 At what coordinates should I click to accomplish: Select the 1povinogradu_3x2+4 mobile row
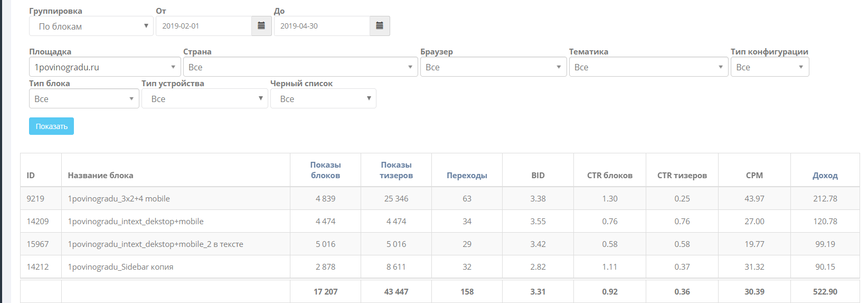click(x=119, y=199)
